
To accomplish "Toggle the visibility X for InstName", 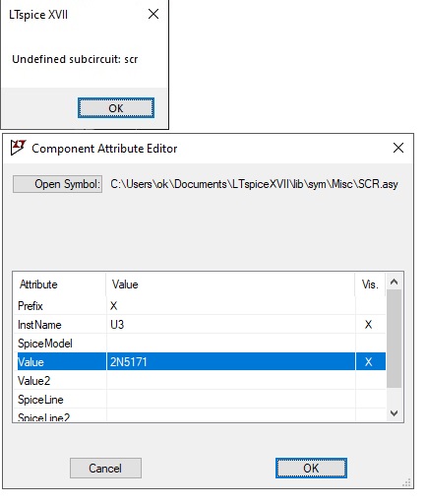I will point(368,325).
